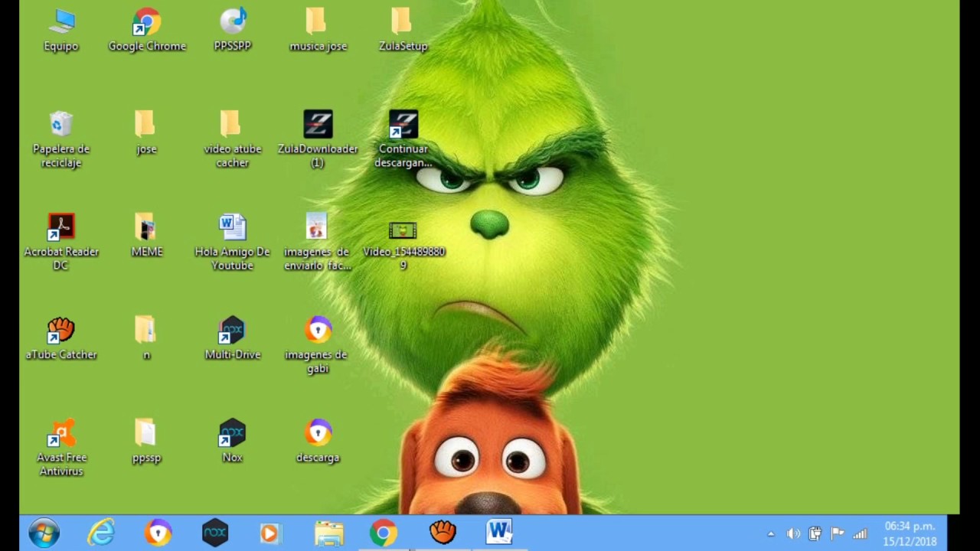Switch to aTube Catcher taskbar icon
This screenshot has width=980, height=551.
click(443, 533)
